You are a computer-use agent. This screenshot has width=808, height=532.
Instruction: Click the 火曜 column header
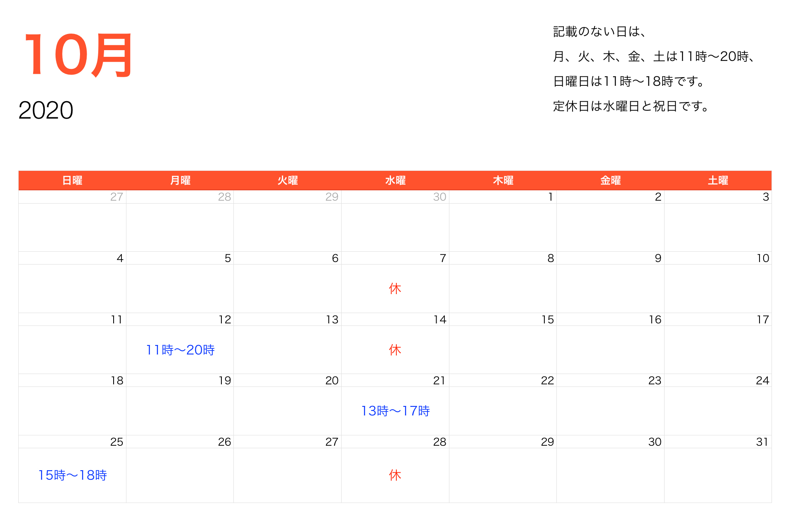288,180
